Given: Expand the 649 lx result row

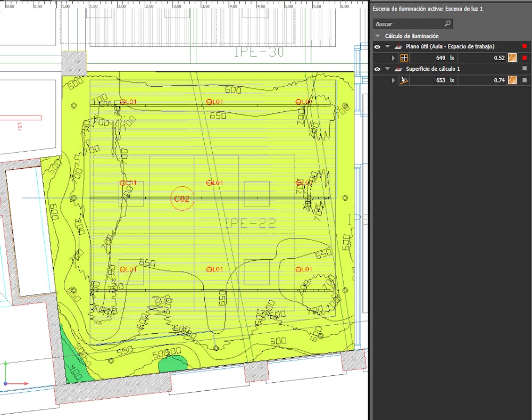Looking at the screenshot, I should click(x=394, y=58).
